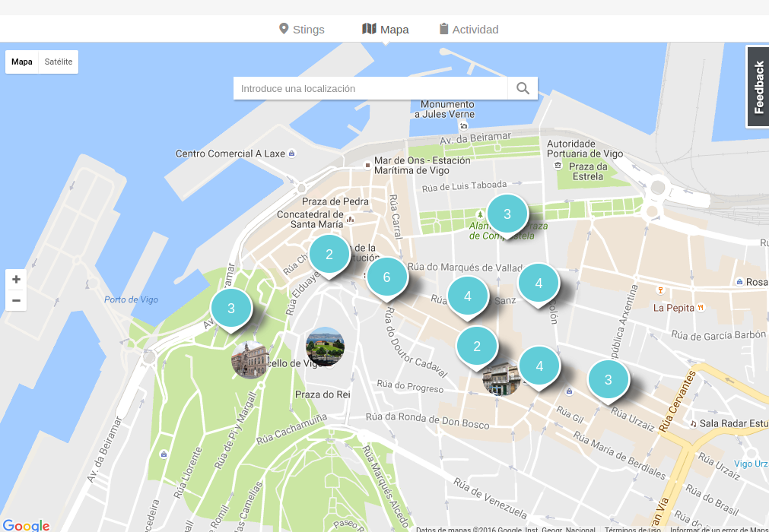Click the Rúa Cervantes label
This screenshot has width=769, height=532.
point(677,401)
